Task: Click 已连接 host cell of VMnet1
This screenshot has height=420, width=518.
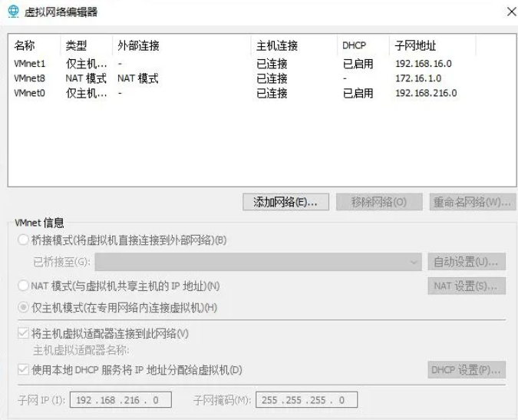Action: 272,64
